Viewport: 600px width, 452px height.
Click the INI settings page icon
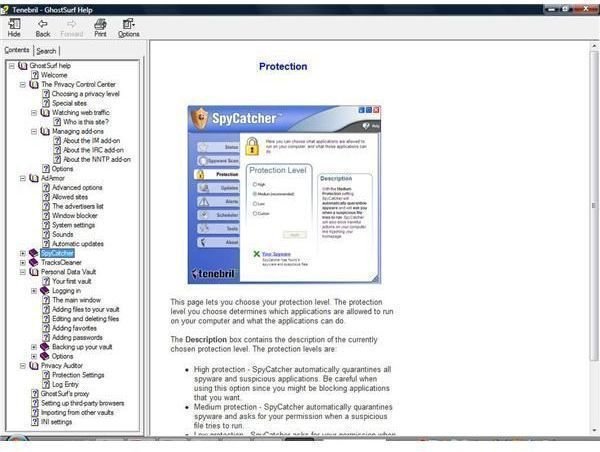(35, 422)
